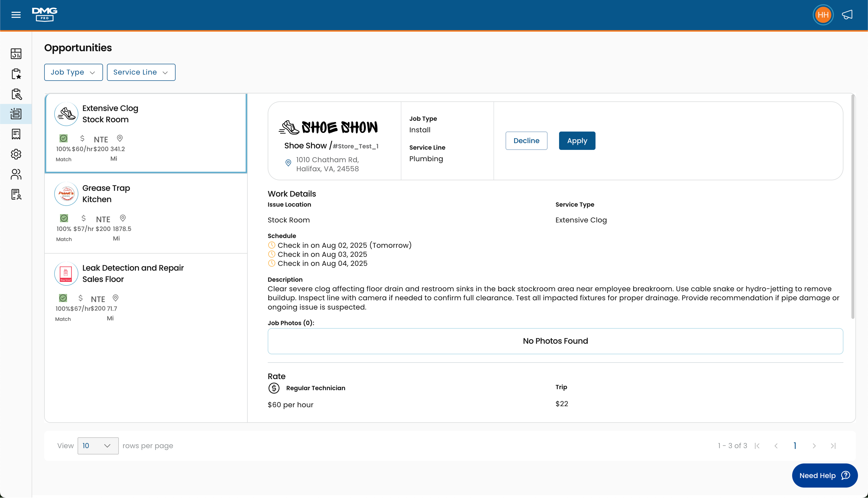Select the starred clipboard (saved jobs) sidebar icon
The image size is (868, 498).
coord(16,74)
